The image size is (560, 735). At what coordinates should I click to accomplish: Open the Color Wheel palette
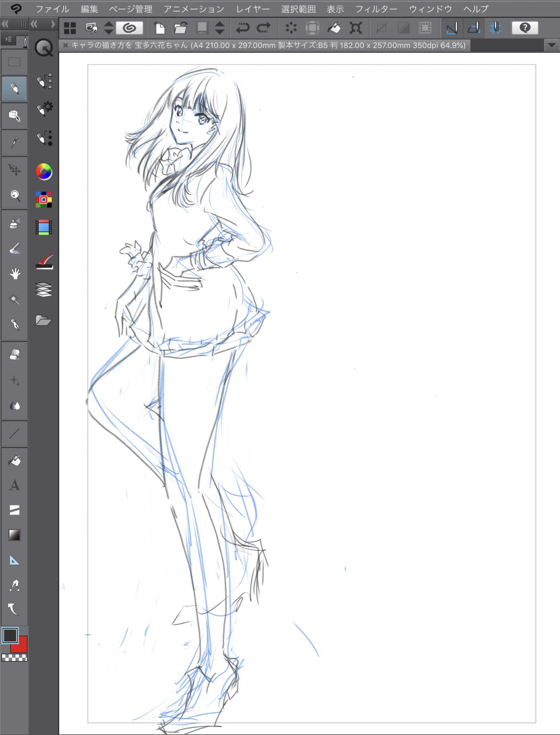44,172
